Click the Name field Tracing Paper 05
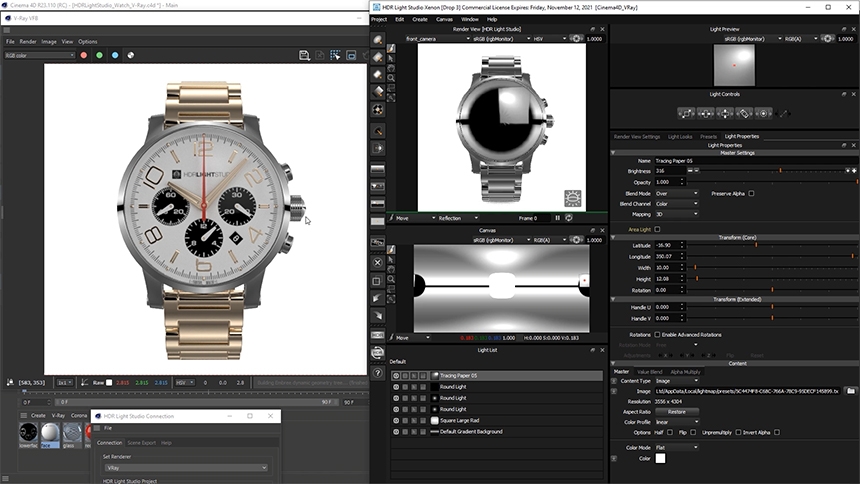860x484 pixels. click(754, 161)
